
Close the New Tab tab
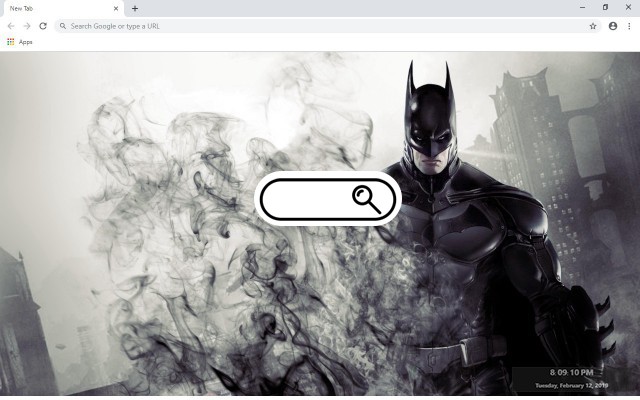point(116,8)
